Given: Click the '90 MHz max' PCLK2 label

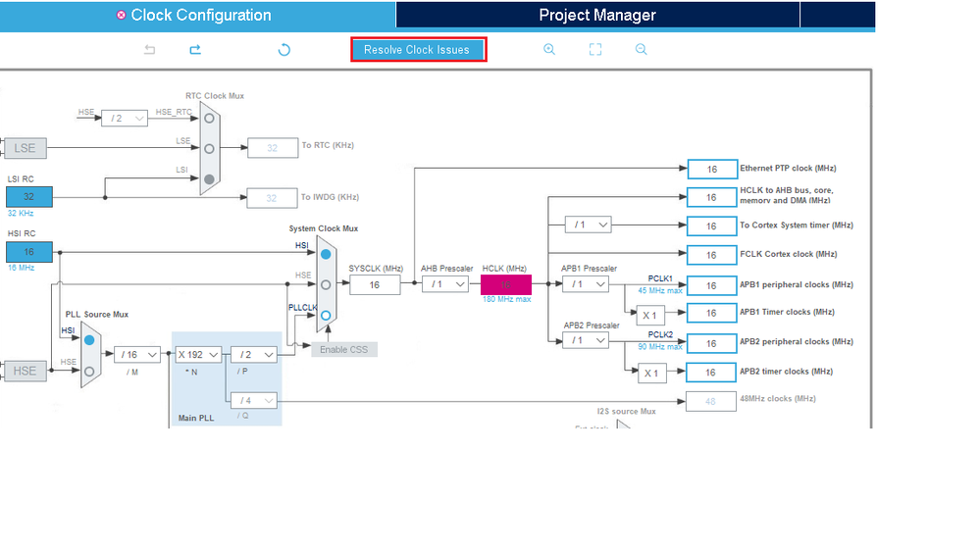Looking at the screenshot, I should click(x=660, y=347).
